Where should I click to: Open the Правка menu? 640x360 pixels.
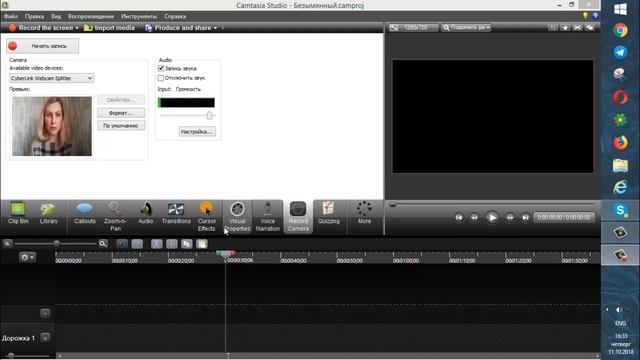click(x=34, y=16)
